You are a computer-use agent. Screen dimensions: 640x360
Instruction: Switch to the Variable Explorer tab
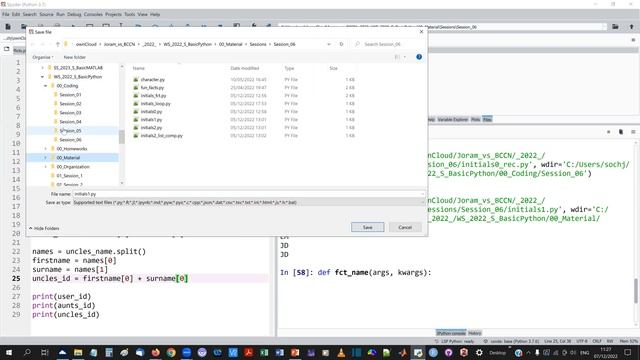452,120
